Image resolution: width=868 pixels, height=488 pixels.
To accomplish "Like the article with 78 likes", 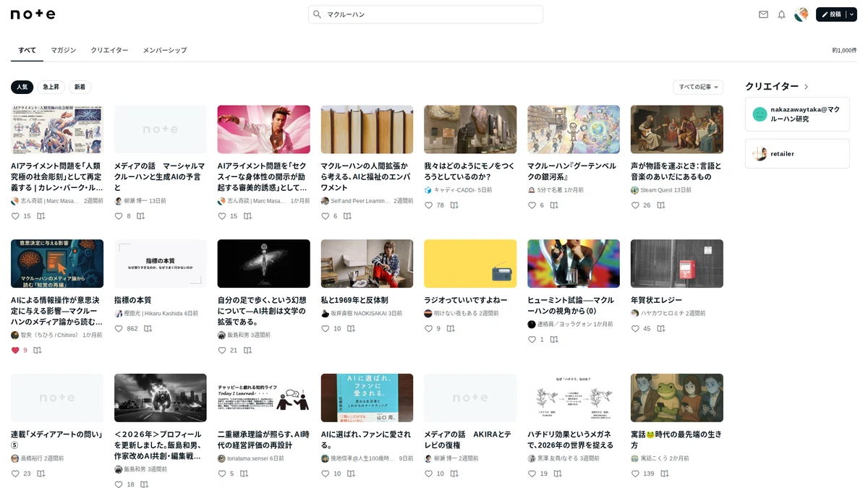I will pos(428,205).
